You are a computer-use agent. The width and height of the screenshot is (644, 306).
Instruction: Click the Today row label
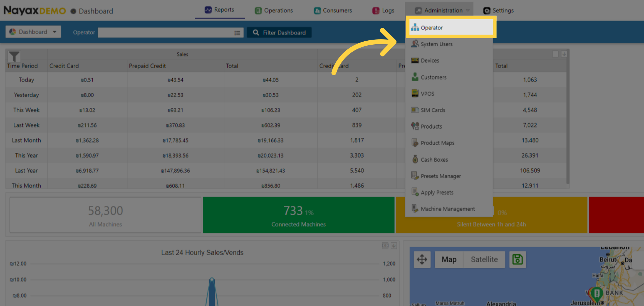[x=26, y=80]
